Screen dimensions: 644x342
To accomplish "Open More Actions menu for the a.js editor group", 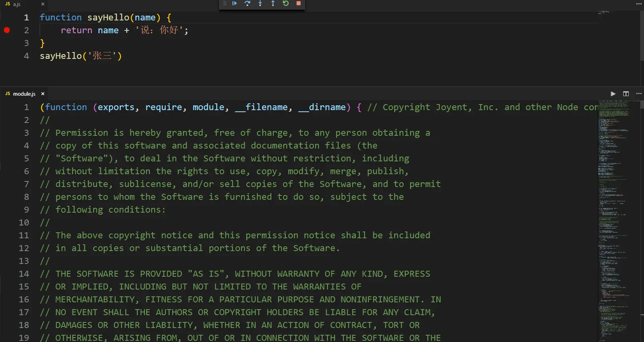I will click(x=639, y=4).
